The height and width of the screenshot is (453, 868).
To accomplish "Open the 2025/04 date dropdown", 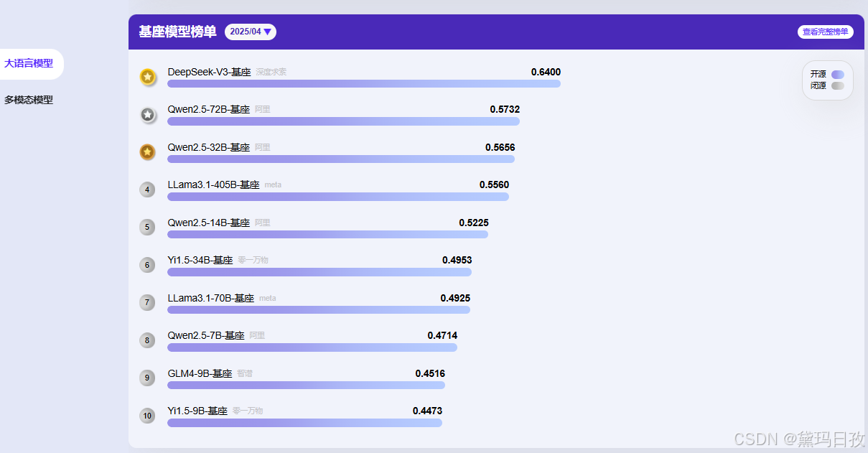I will [251, 32].
